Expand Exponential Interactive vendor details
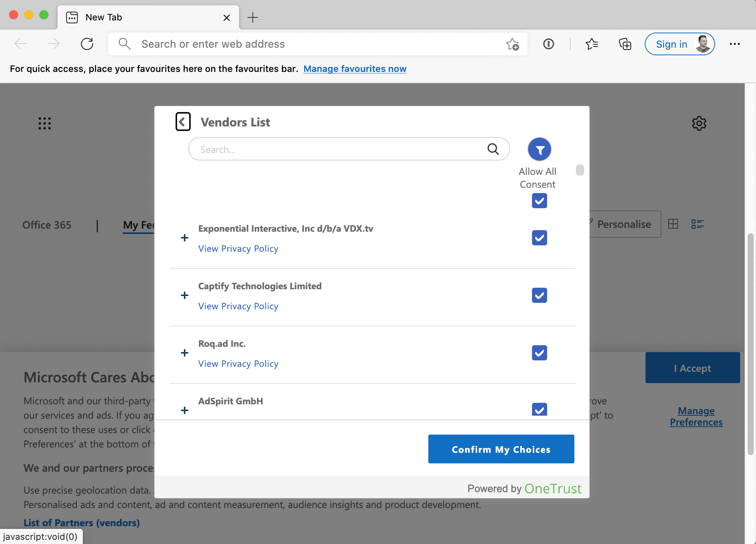This screenshot has height=544, width=756. [185, 238]
